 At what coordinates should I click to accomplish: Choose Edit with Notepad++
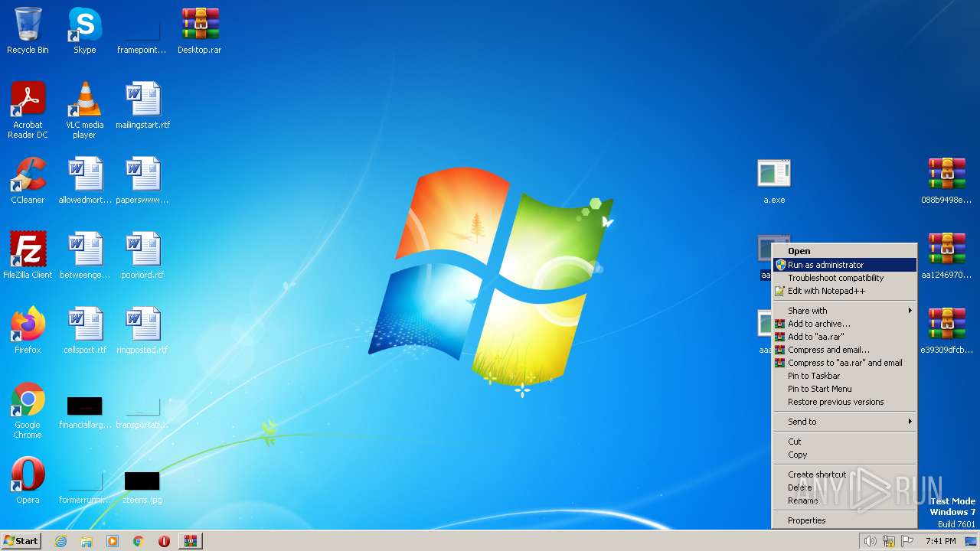[x=844, y=291]
